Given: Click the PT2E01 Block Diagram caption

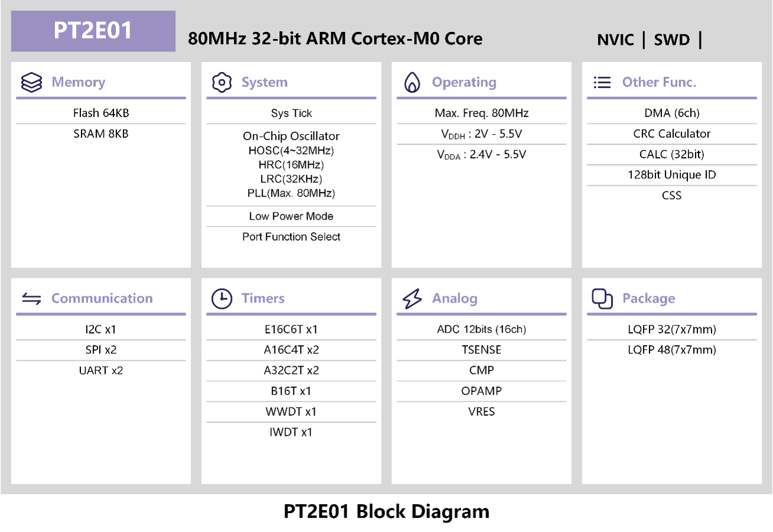Looking at the screenshot, I should click(386, 511).
